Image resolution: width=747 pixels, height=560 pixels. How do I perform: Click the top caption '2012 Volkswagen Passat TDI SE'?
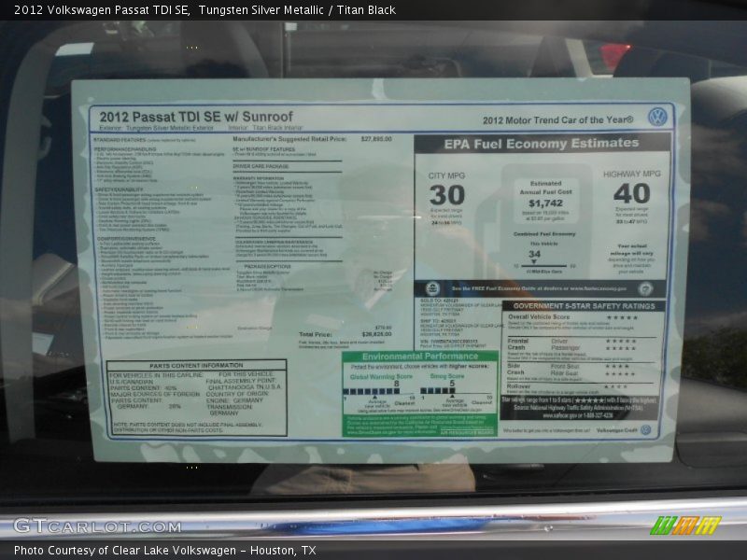(x=102, y=10)
